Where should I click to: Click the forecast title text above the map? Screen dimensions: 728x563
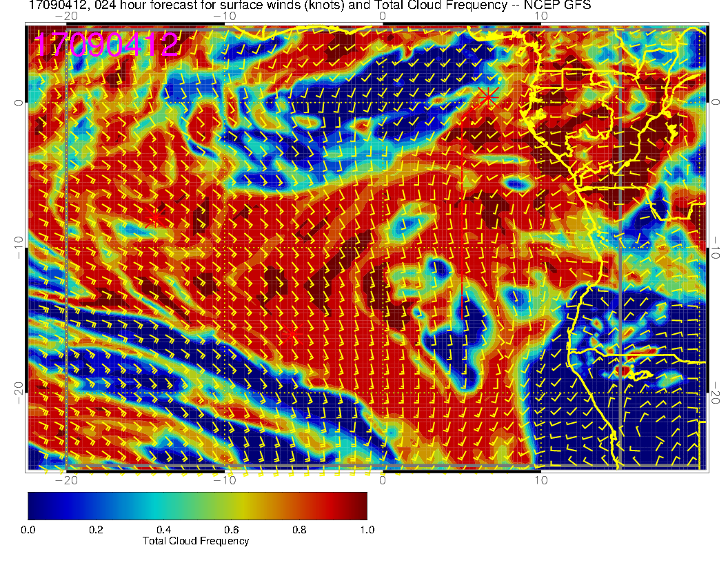pyautogui.click(x=310, y=5)
